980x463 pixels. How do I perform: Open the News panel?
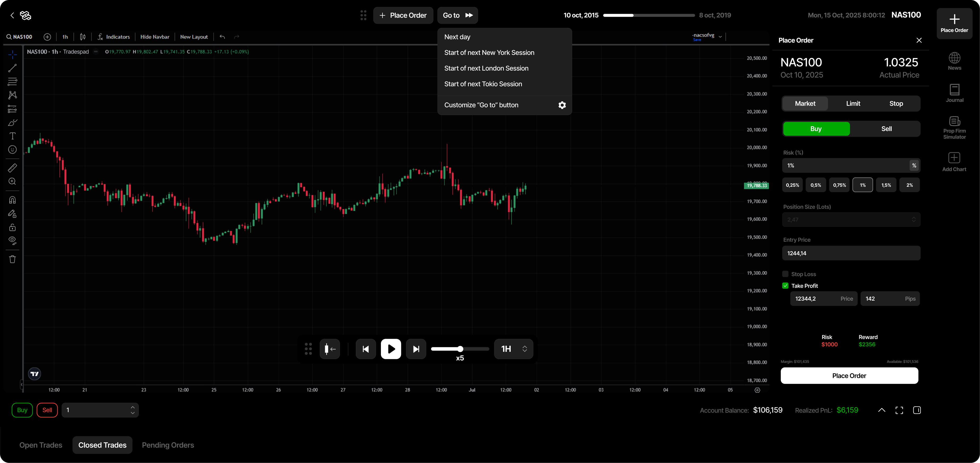click(954, 61)
